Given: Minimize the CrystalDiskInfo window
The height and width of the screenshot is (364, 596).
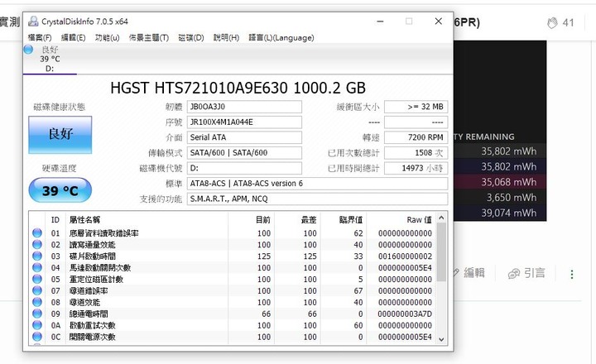Looking at the screenshot, I should [380, 22].
